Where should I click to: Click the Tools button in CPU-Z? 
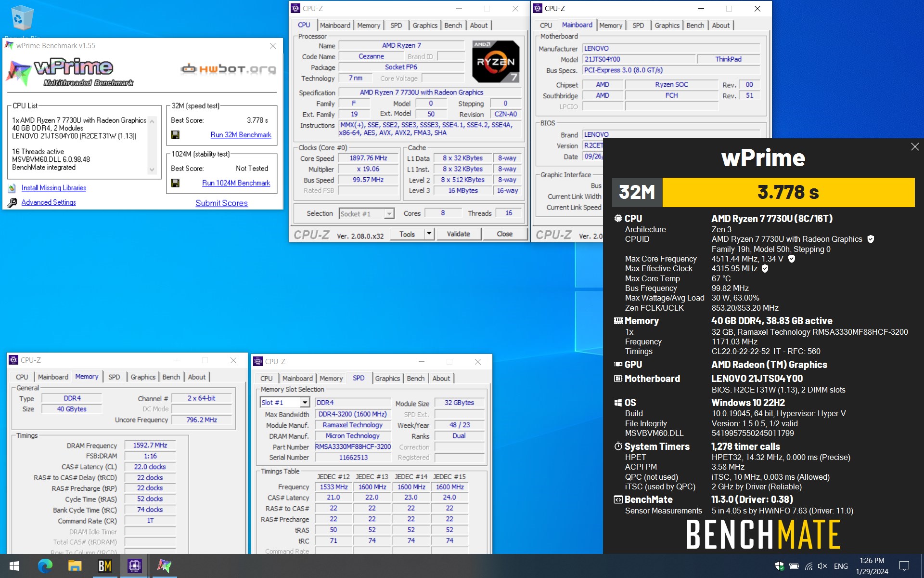407,234
